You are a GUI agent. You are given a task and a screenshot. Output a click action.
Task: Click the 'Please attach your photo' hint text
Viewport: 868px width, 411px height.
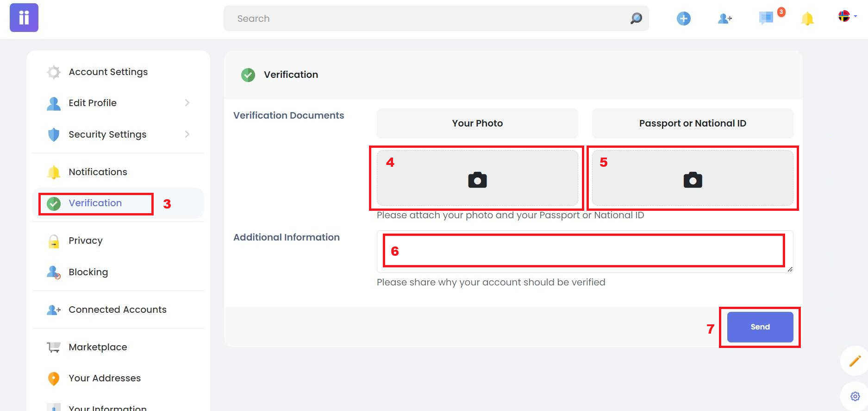pyautogui.click(x=510, y=215)
